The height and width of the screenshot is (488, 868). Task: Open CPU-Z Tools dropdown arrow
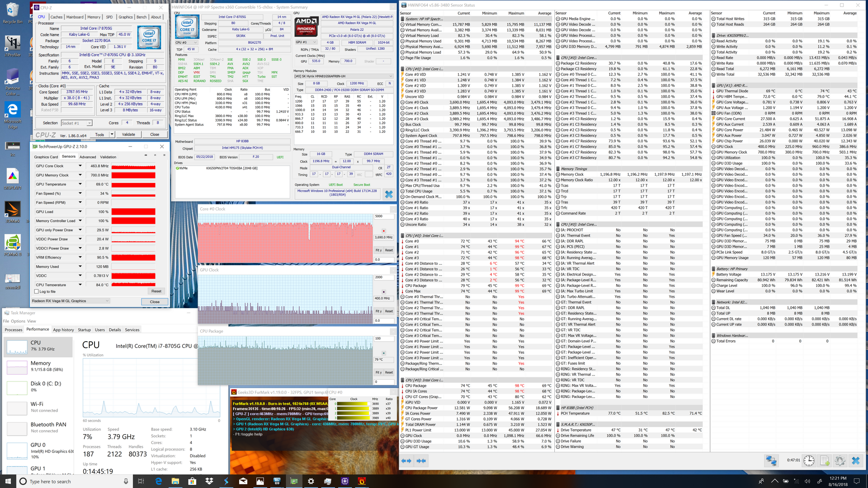coord(111,135)
